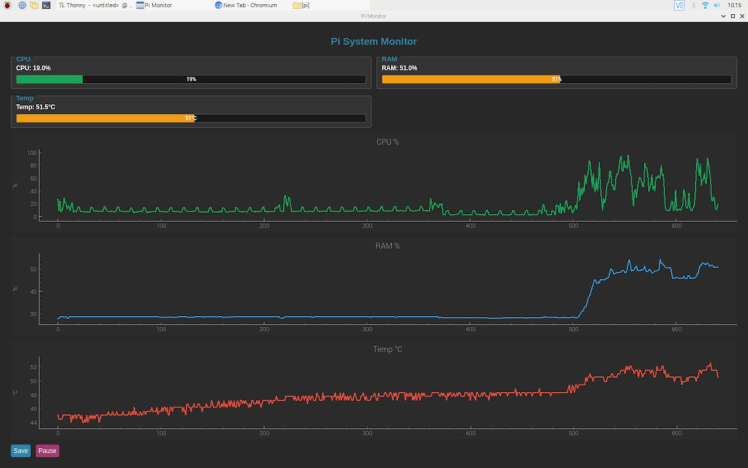Click the VNC server tray icon
The image size is (748, 468).
click(679, 5)
